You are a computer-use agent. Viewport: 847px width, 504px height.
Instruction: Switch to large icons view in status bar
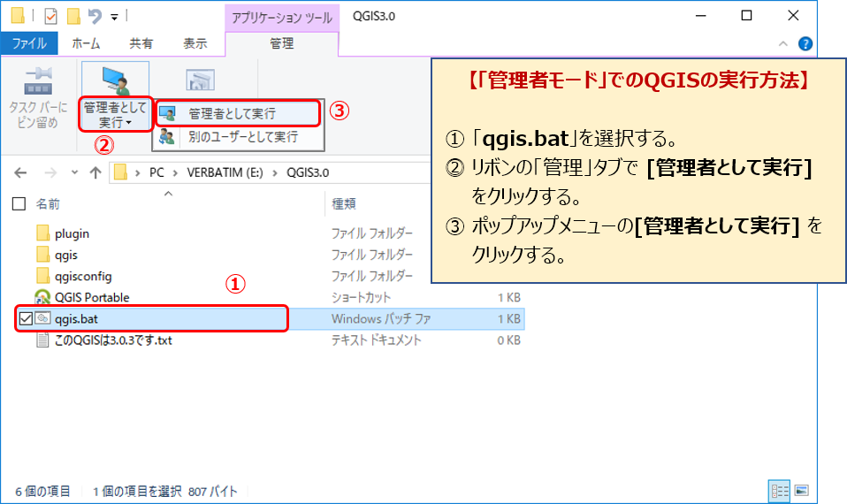(802, 491)
